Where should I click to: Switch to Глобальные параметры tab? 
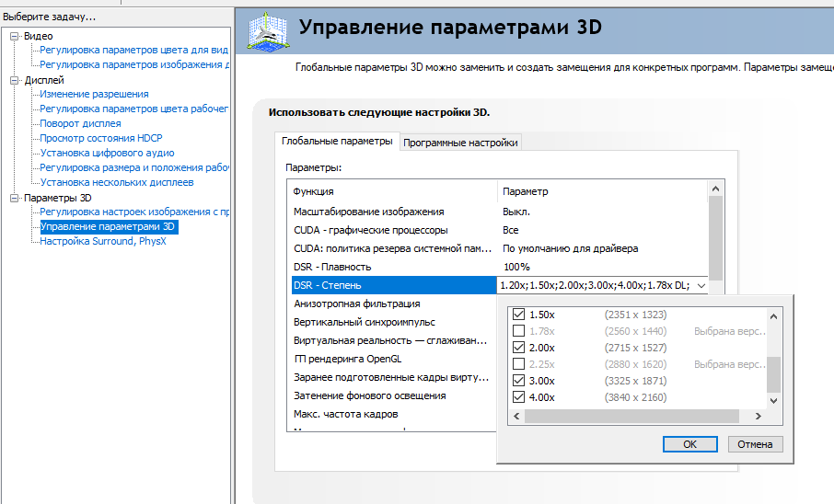[x=337, y=142]
